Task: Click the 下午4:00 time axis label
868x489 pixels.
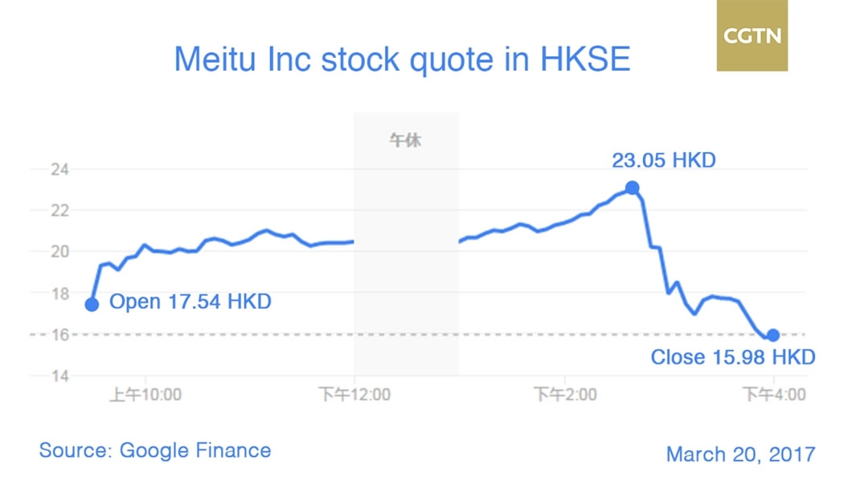Action: [773, 395]
